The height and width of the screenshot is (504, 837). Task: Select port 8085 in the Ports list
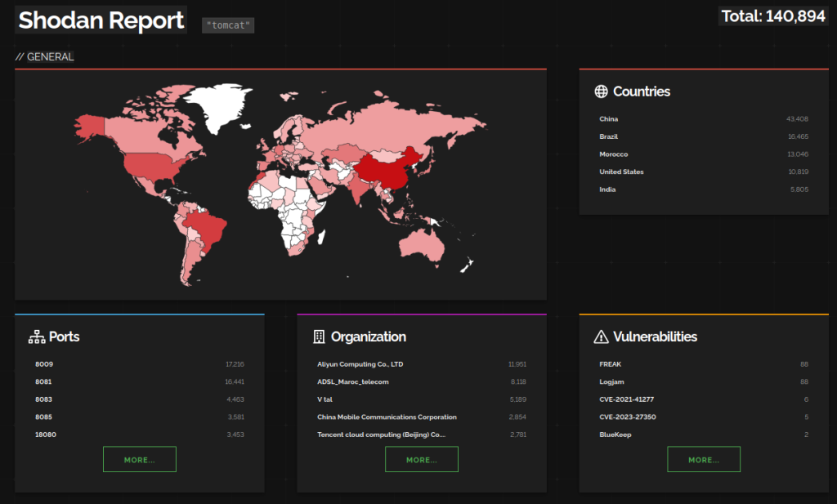[x=44, y=417]
